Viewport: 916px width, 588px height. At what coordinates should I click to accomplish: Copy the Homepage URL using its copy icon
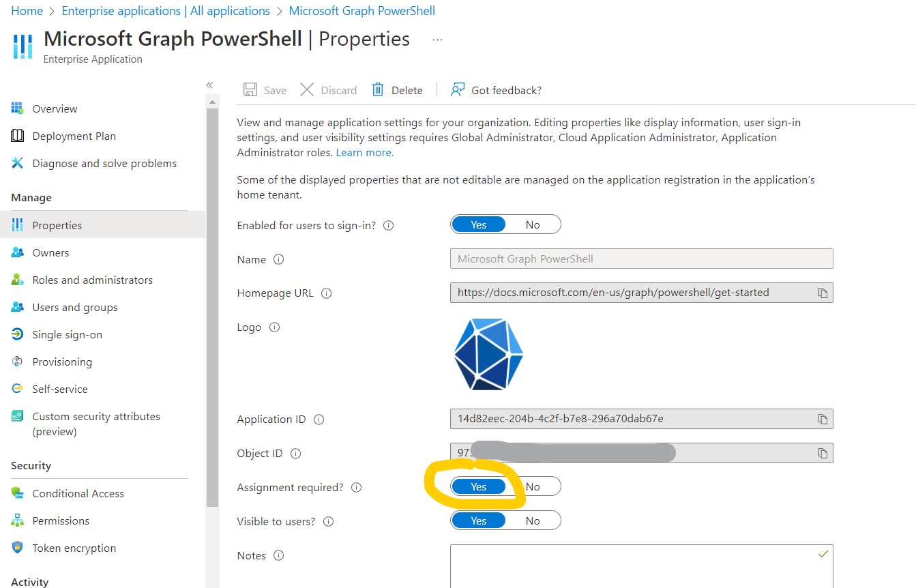point(823,292)
